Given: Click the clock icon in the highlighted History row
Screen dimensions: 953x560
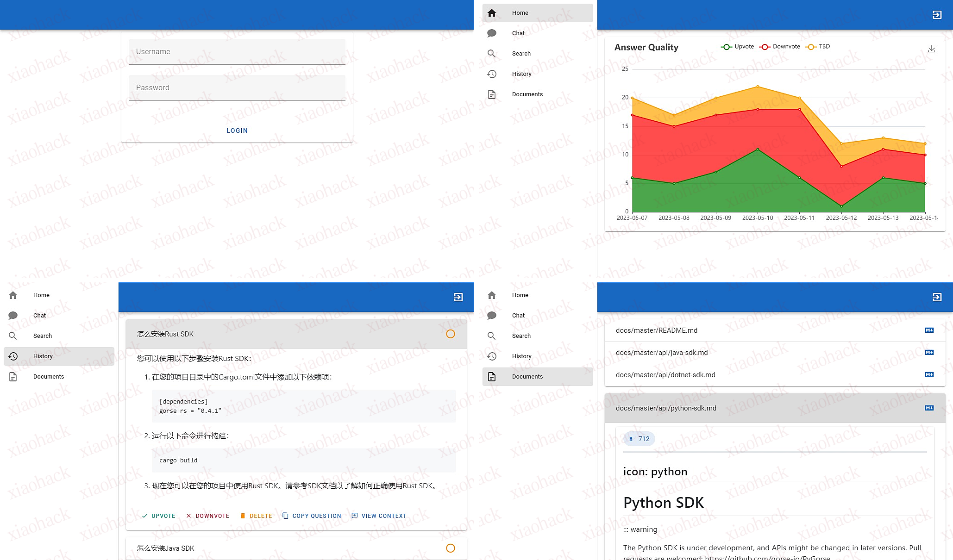Looking at the screenshot, I should [13, 356].
